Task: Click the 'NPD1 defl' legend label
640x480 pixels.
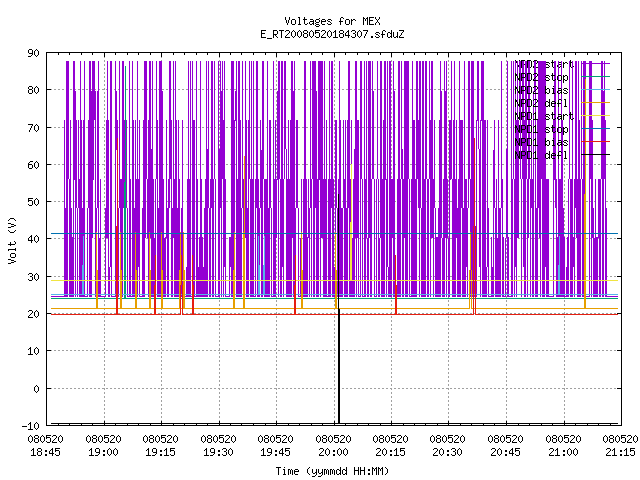Action: coord(541,155)
